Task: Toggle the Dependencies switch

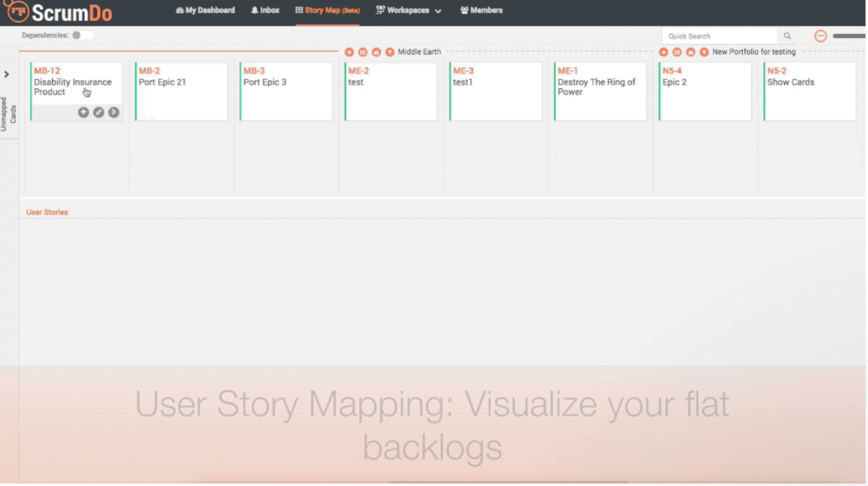Action: [x=81, y=36]
